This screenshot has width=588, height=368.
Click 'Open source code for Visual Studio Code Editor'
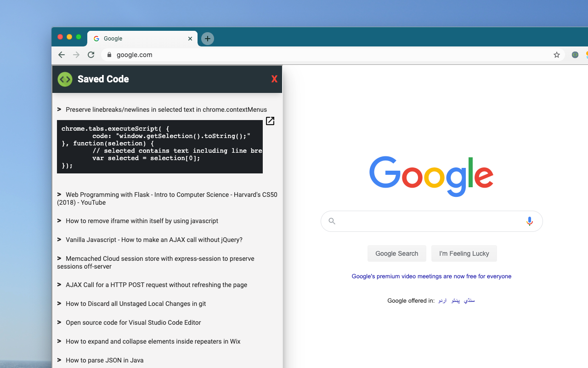coord(133,322)
